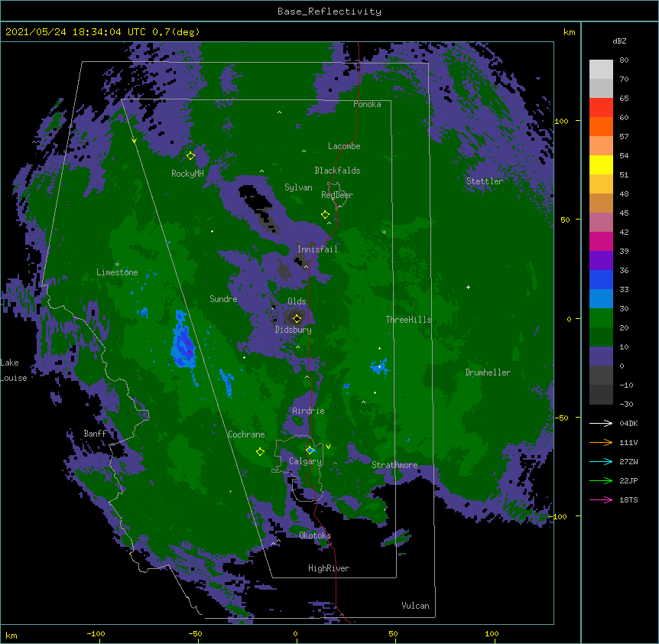
Task: Click the Innisfail label
Action: point(317,249)
